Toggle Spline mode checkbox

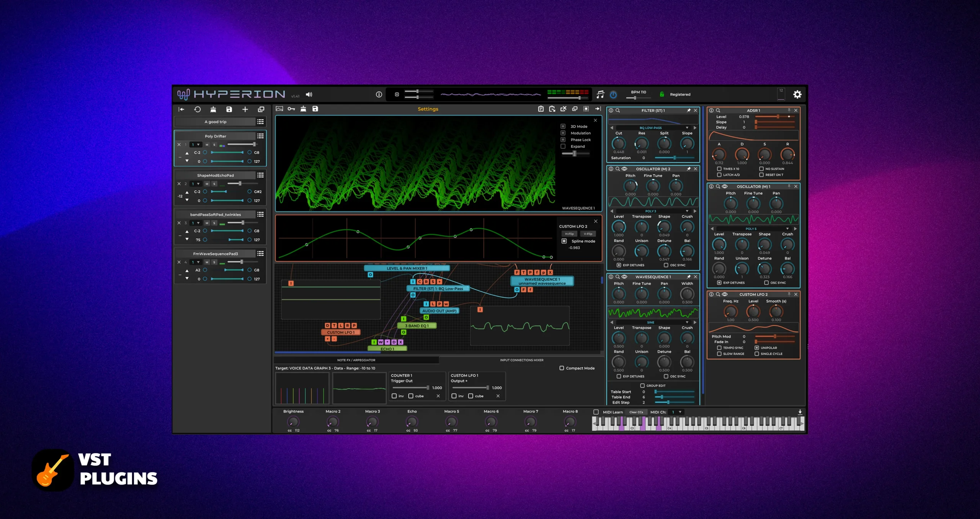[x=564, y=241]
